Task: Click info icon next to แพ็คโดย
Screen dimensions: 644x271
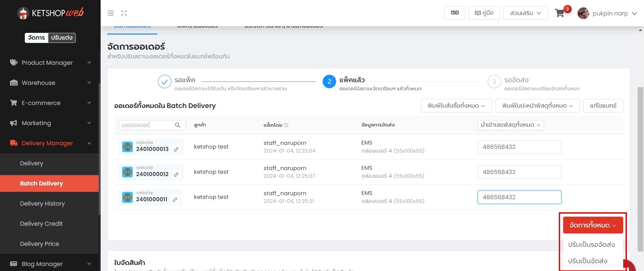Action: (286, 125)
